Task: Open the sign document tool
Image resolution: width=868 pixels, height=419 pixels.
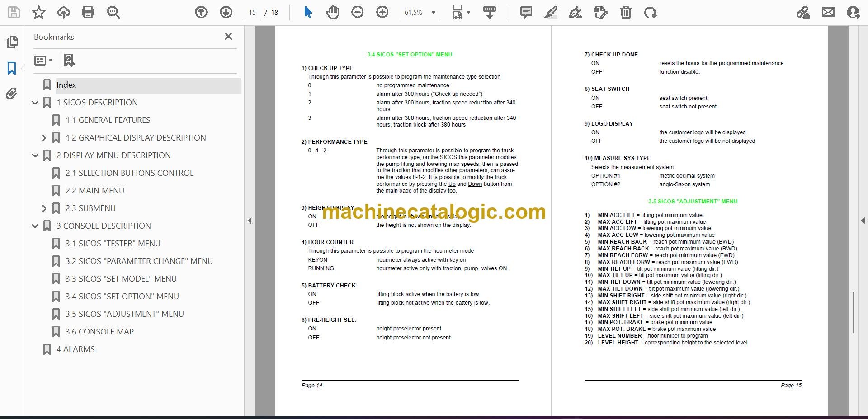Action: coord(576,12)
